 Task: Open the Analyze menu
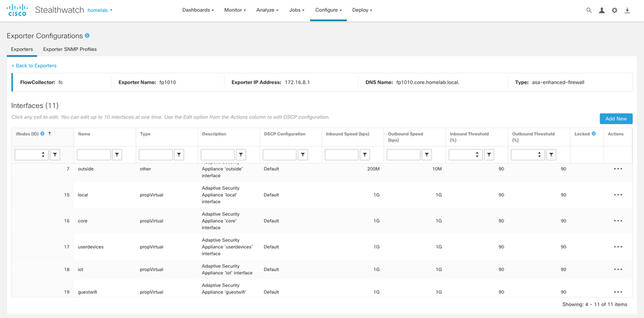pos(267,10)
